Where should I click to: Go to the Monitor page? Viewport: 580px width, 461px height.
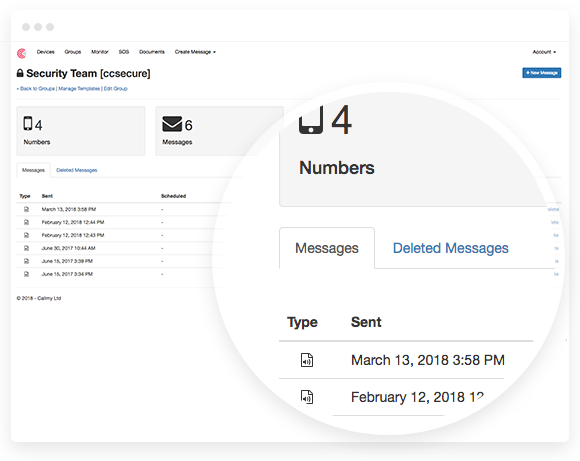tap(100, 52)
